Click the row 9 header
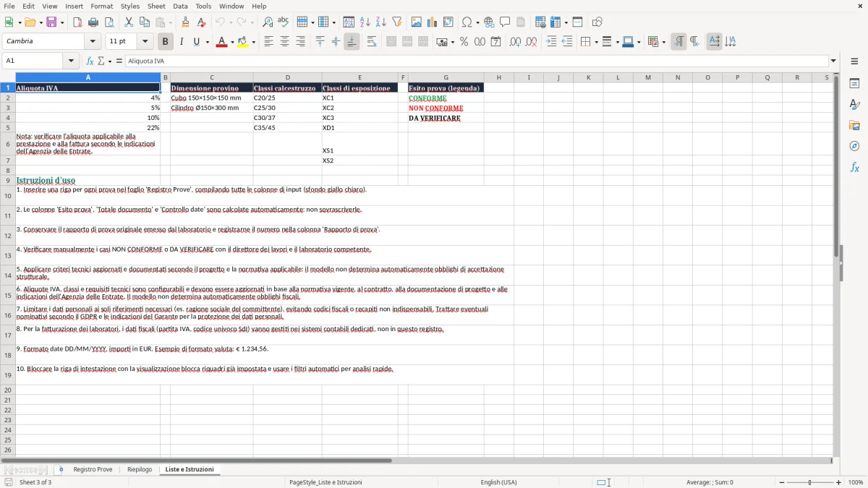 point(8,180)
